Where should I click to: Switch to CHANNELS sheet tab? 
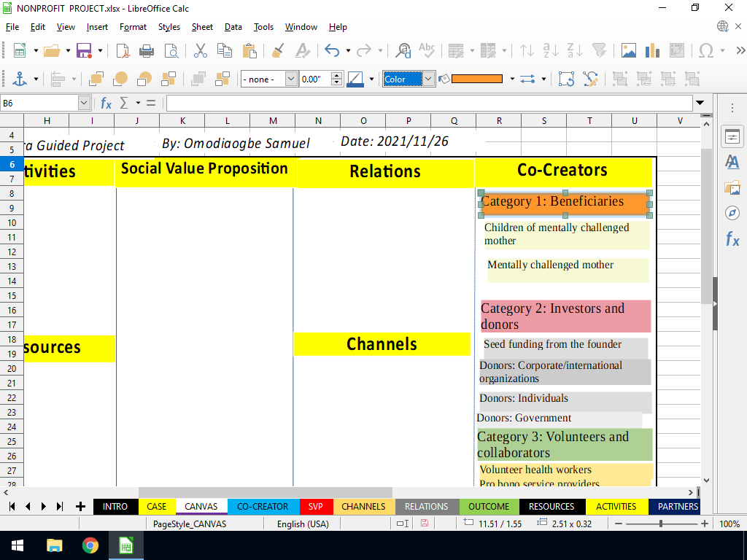pos(363,506)
